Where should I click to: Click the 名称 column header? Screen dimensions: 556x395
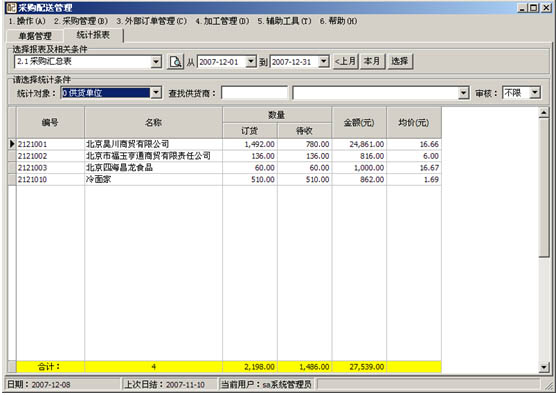[x=154, y=123]
